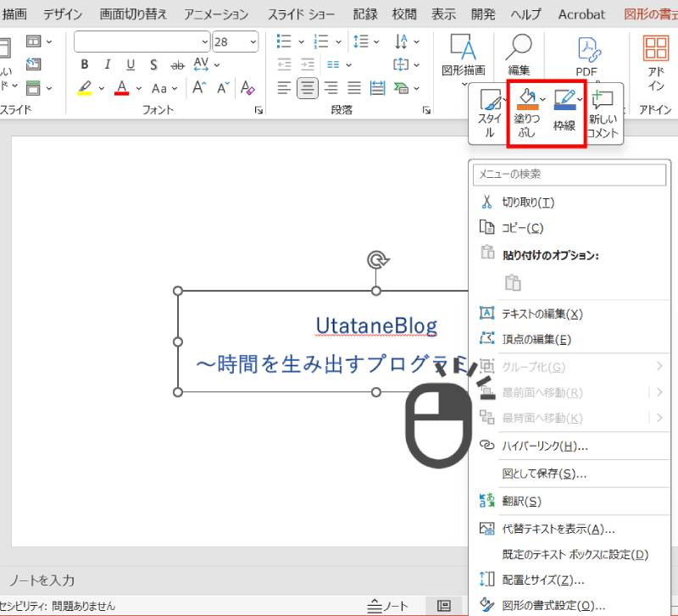The width and height of the screenshot is (678, 616).
Task: Toggle underline text formatting
Action: click(130, 65)
